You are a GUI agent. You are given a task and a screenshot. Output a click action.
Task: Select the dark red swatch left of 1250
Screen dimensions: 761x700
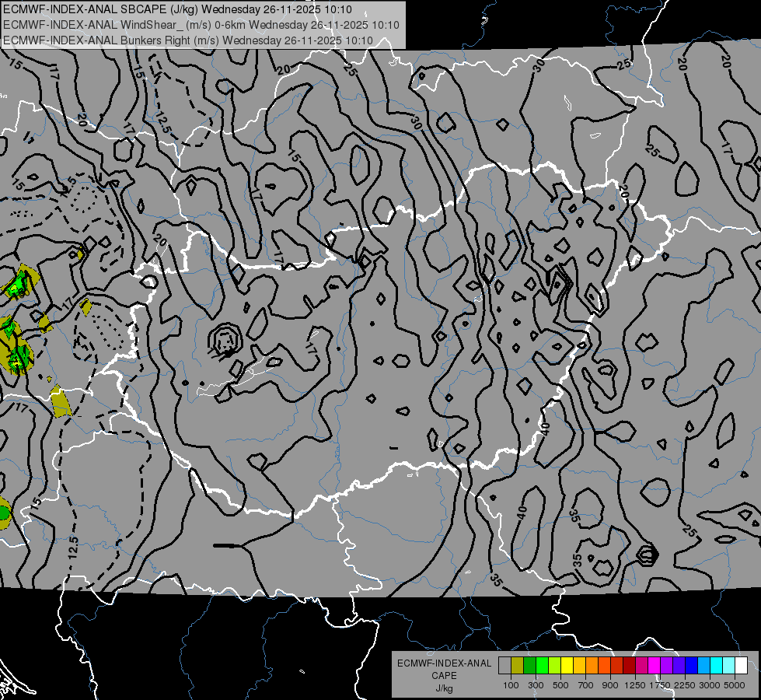[x=630, y=666]
